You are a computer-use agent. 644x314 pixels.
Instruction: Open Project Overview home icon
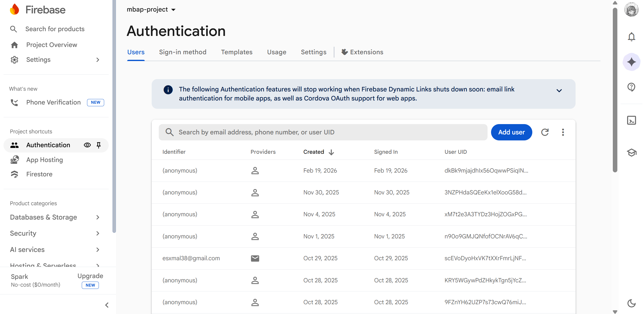[14, 45]
